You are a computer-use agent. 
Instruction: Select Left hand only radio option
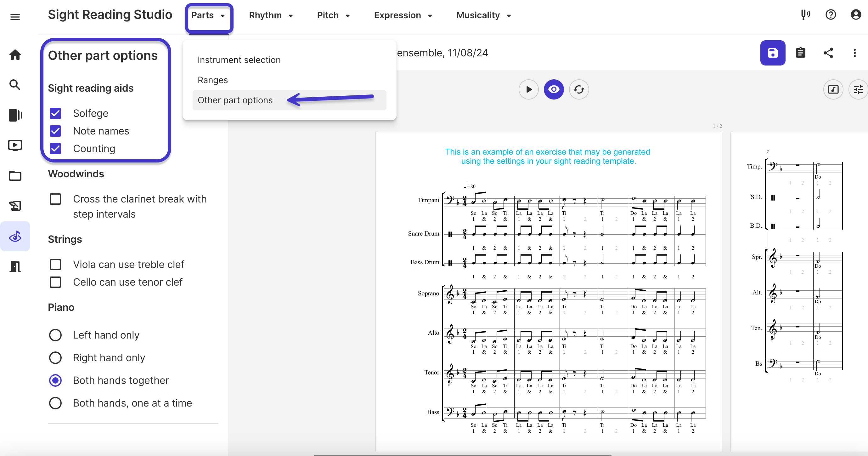[55, 335]
